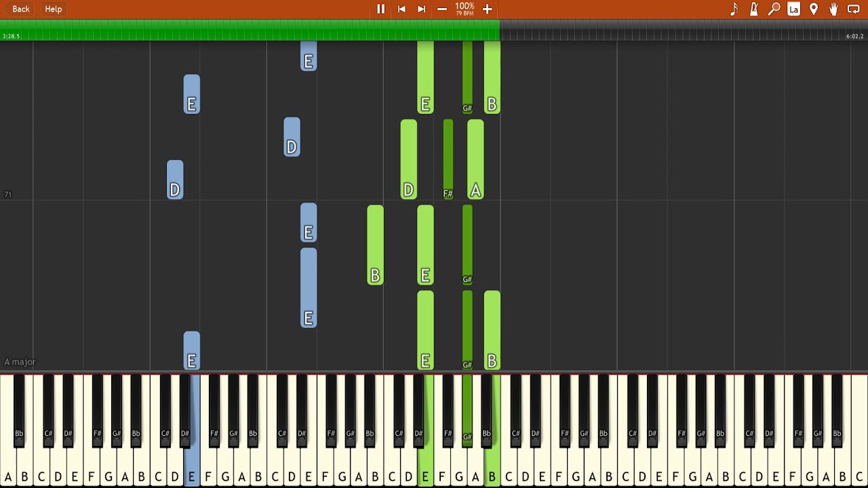Viewport: 868px width, 488px height.
Task: Toggle the La note labels button
Action: (x=793, y=9)
